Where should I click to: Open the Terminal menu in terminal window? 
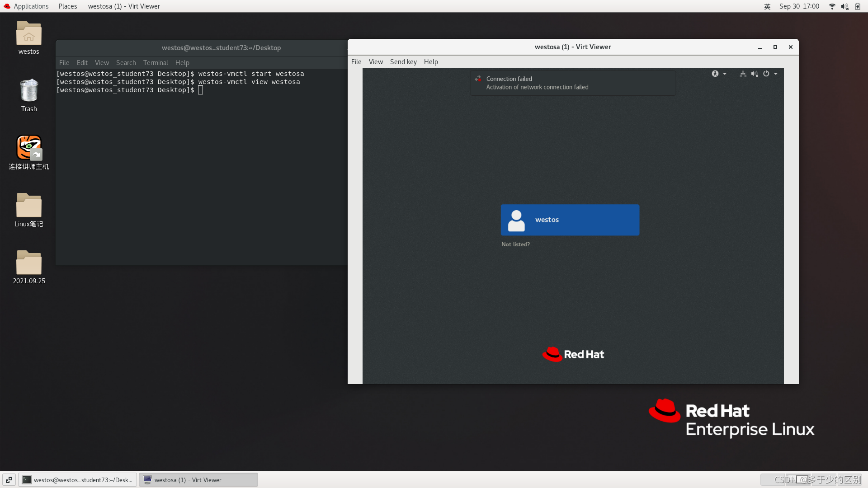pyautogui.click(x=155, y=63)
